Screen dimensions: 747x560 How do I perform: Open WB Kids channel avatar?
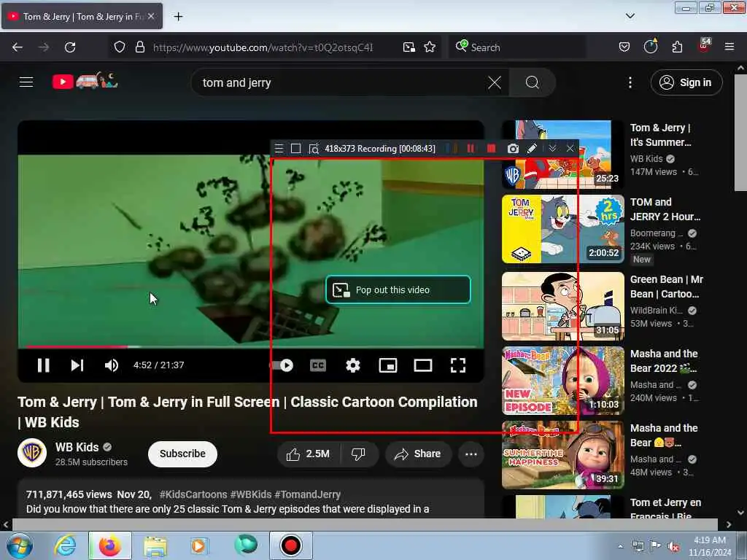point(32,453)
